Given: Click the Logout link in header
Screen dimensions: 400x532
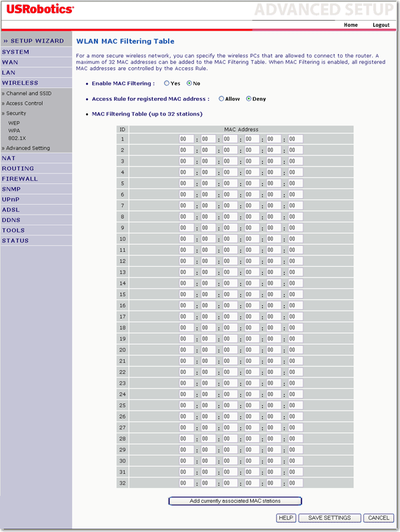Looking at the screenshot, I should pyautogui.click(x=381, y=25).
